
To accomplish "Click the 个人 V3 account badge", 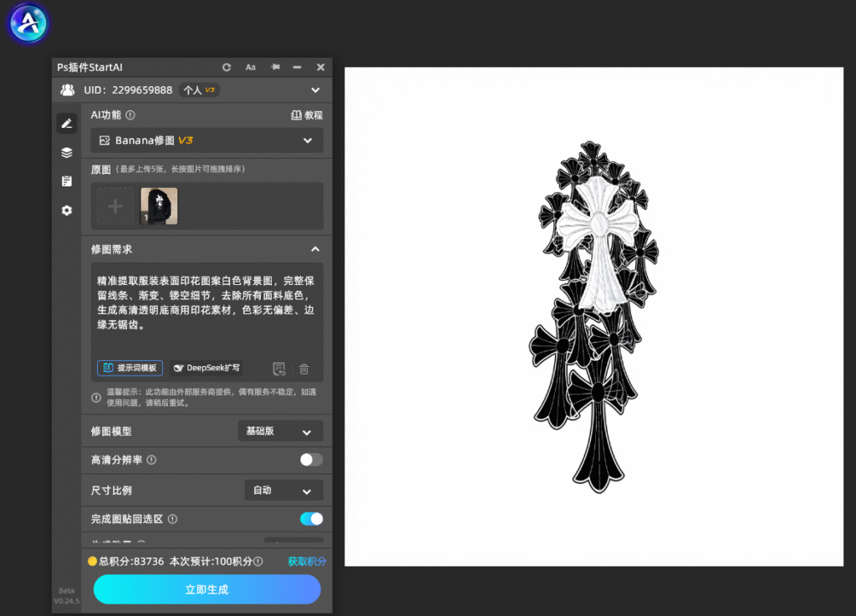I will coord(199,90).
